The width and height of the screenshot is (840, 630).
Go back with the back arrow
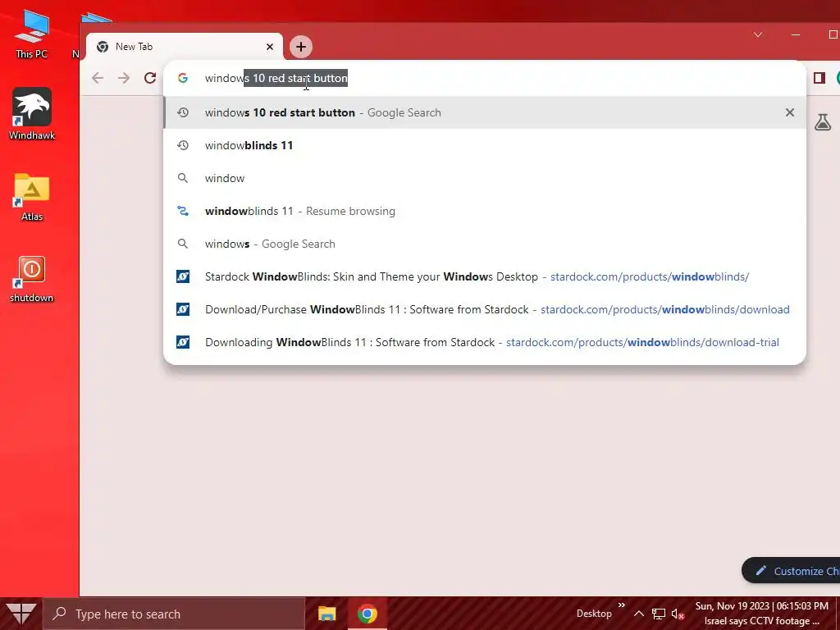pyautogui.click(x=98, y=78)
